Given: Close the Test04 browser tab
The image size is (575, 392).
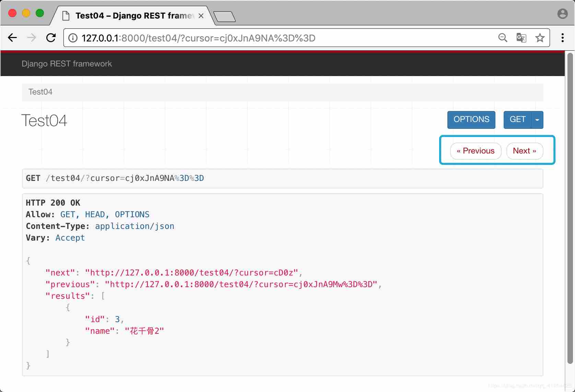Looking at the screenshot, I should 201,16.
